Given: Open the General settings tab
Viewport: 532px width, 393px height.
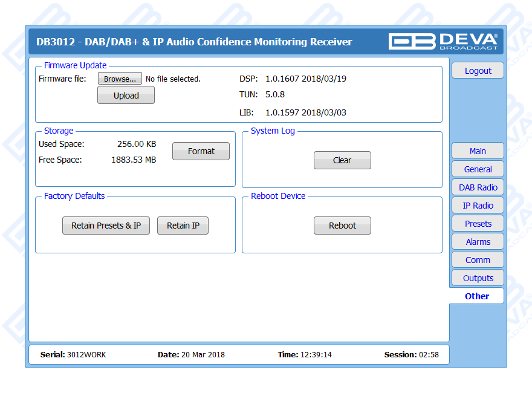Looking at the screenshot, I should pos(478,169).
